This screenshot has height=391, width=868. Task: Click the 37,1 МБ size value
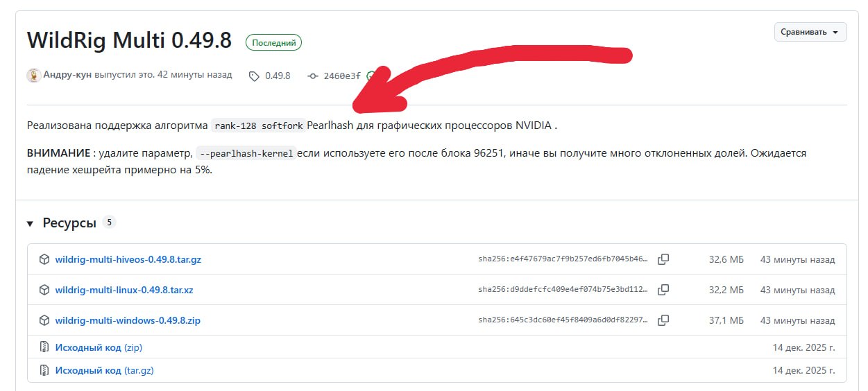click(x=726, y=320)
